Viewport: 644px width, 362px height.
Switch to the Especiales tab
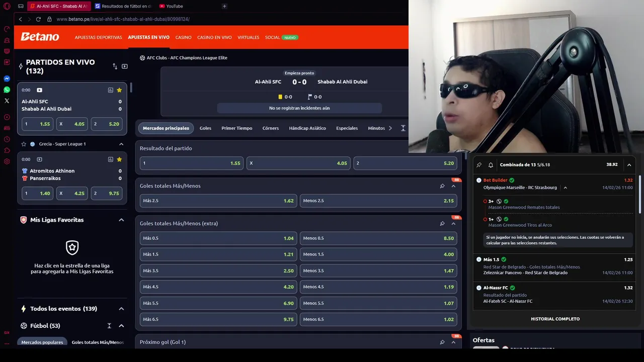347,128
